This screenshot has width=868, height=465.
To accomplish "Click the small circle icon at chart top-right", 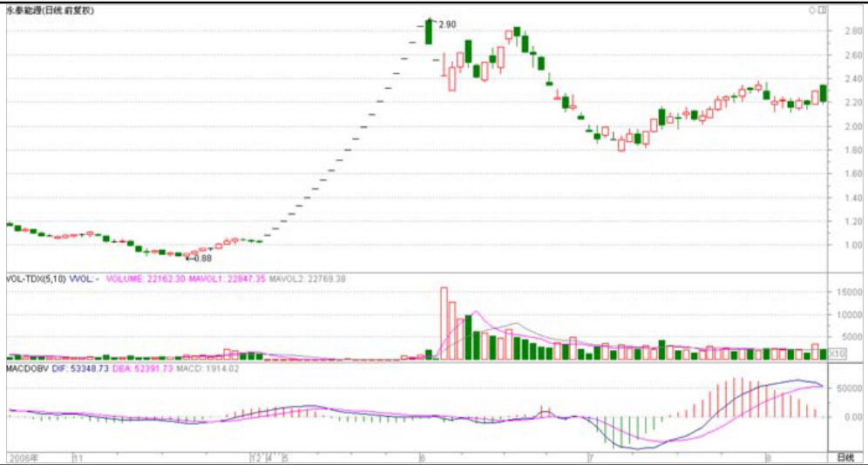I will click(811, 10).
